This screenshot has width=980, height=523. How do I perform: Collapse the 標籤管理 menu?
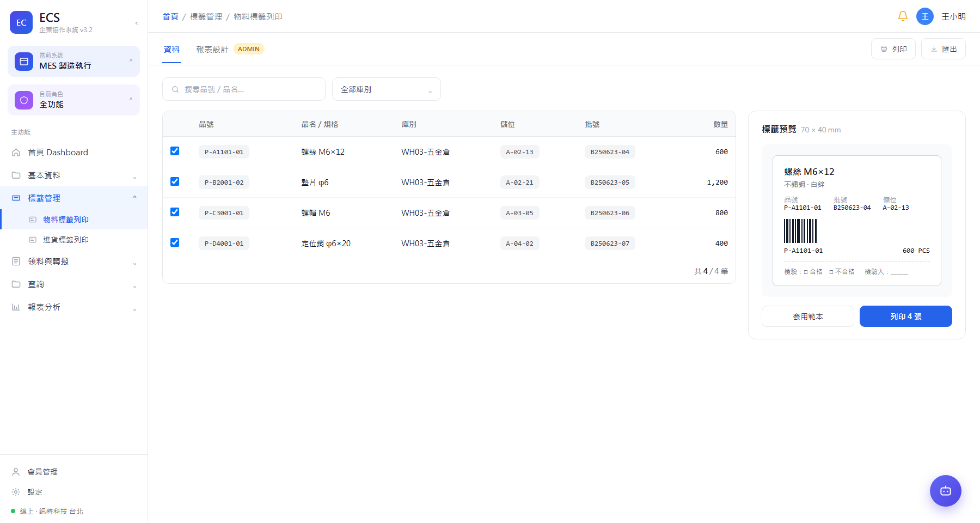(x=73, y=198)
